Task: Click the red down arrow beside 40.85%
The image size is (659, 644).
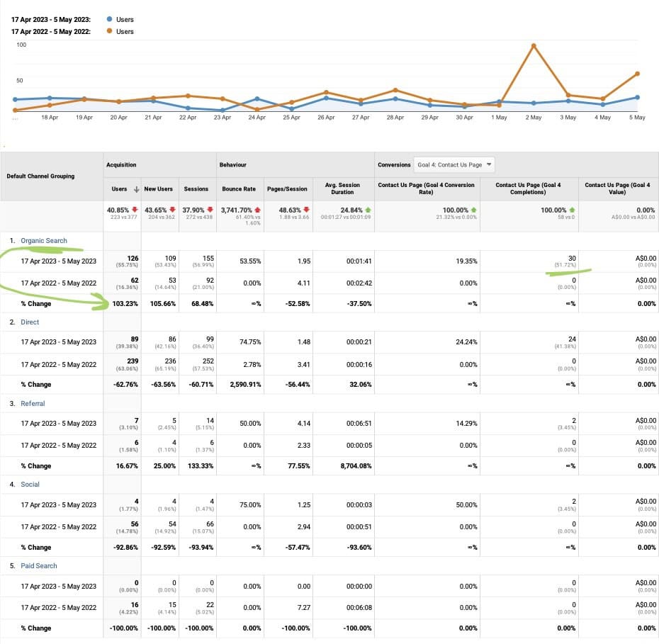Action: [135, 210]
